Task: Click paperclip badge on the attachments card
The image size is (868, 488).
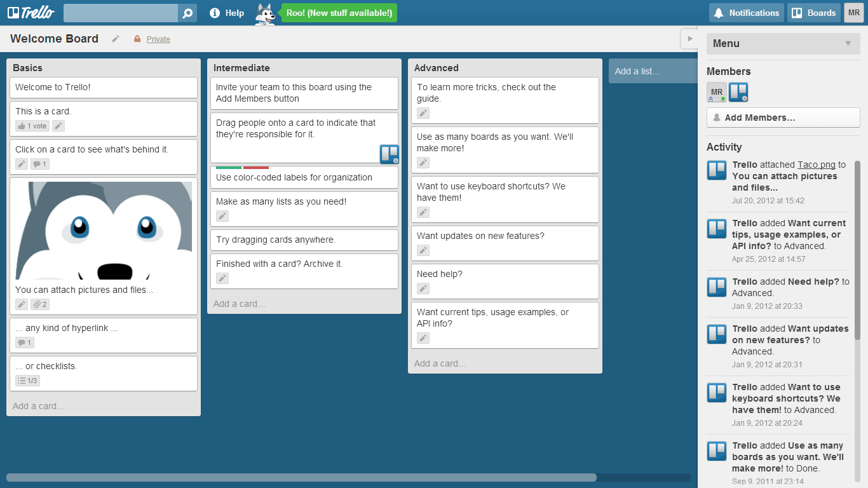Action: 39,304
